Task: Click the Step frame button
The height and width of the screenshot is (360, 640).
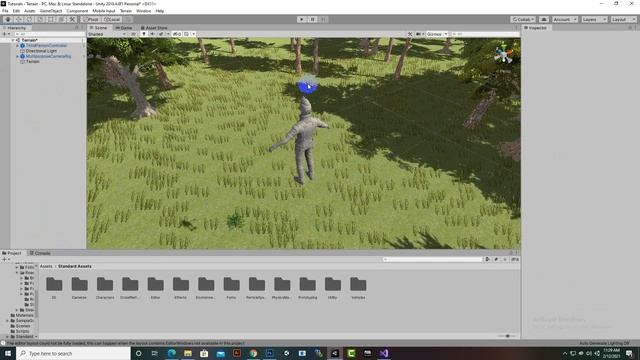Action: click(323, 19)
